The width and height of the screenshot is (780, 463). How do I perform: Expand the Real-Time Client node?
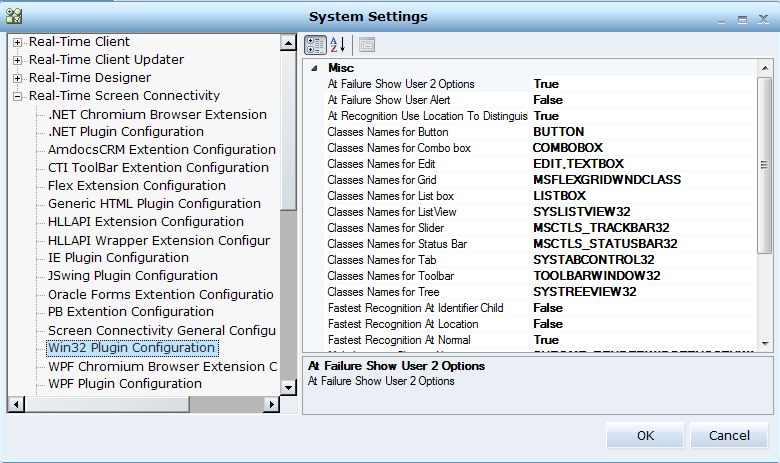18,42
